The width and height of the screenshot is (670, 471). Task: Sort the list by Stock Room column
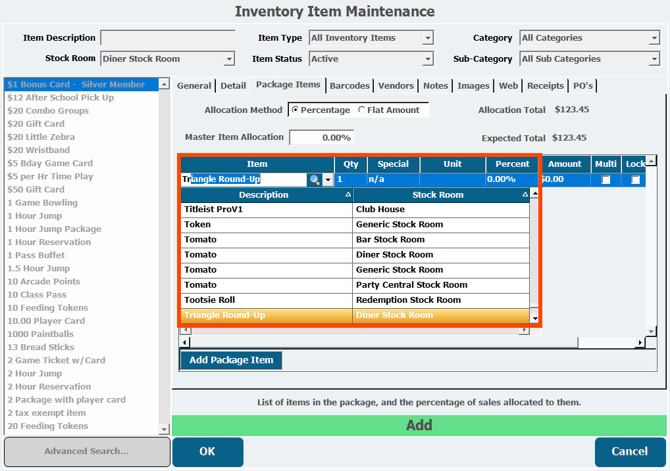click(x=438, y=195)
